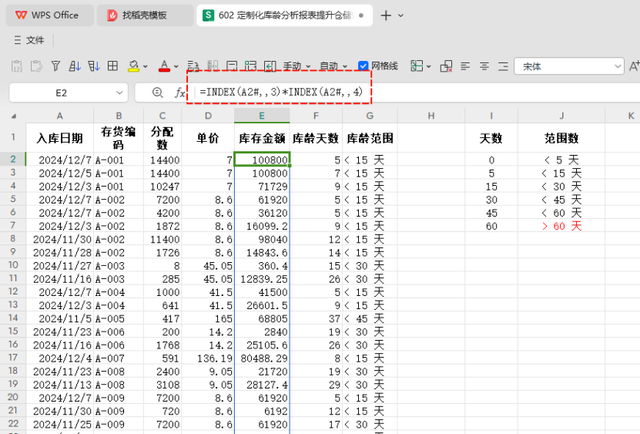This screenshot has height=434, width=640.
Task: Select column C header
Action: click(x=162, y=116)
